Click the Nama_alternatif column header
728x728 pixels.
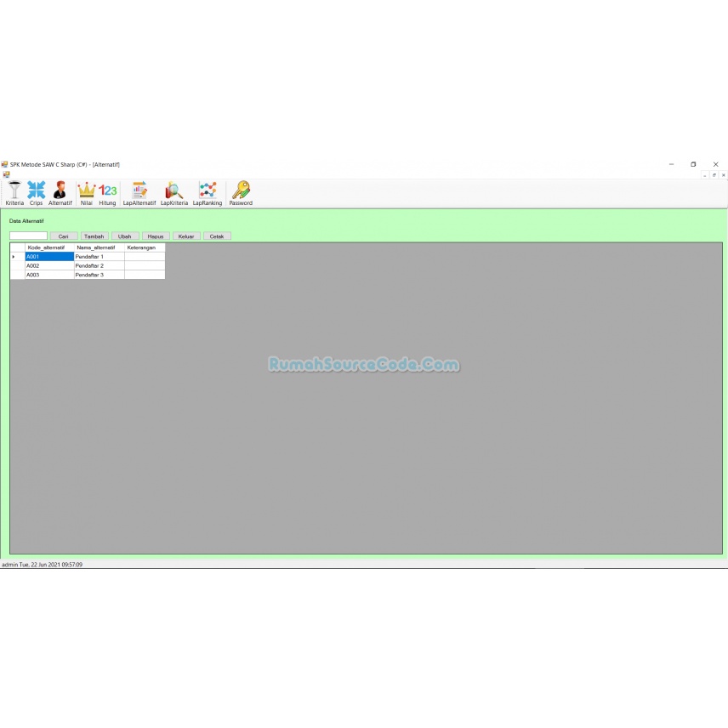[99, 247]
